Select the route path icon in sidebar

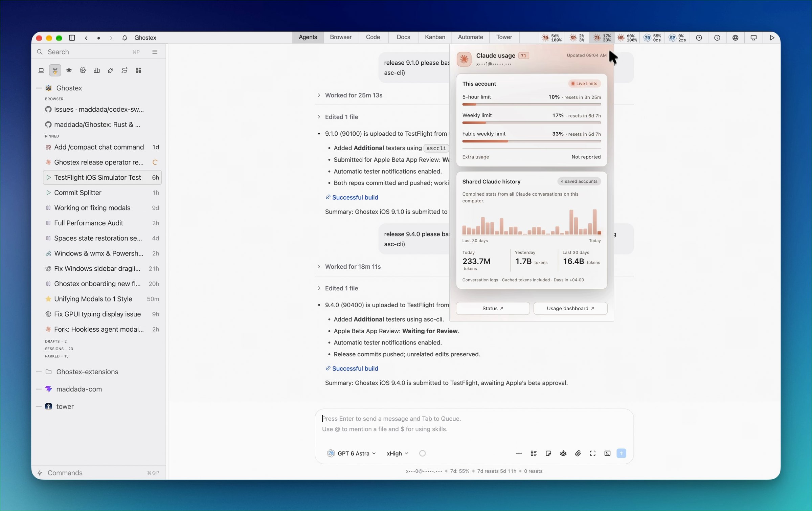tap(125, 70)
